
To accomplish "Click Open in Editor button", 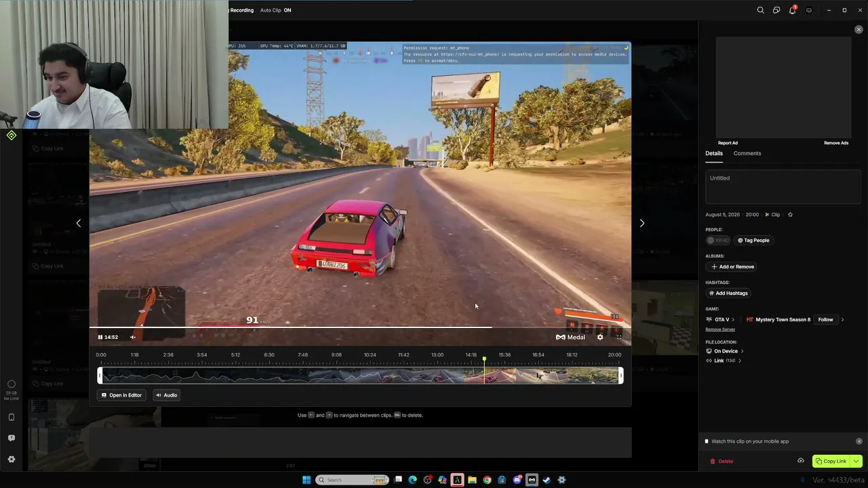I will tap(122, 395).
